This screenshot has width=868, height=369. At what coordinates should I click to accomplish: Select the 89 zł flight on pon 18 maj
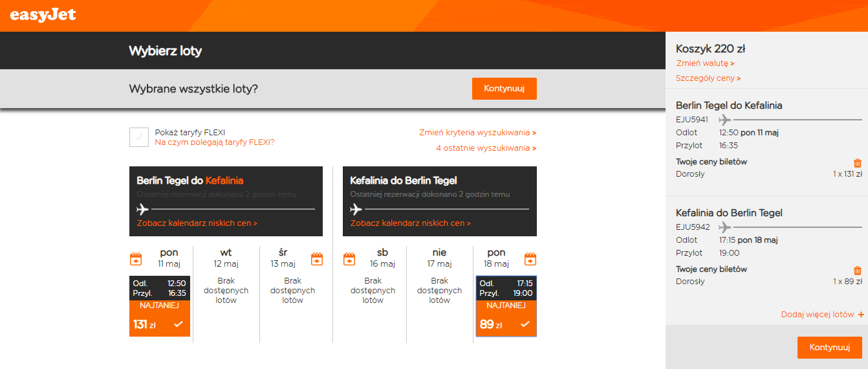click(506, 306)
